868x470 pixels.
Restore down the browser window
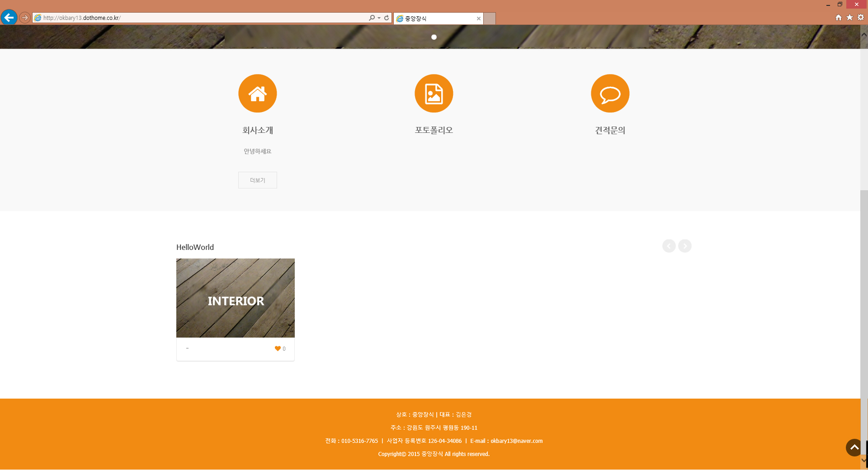tap(840, 5)
